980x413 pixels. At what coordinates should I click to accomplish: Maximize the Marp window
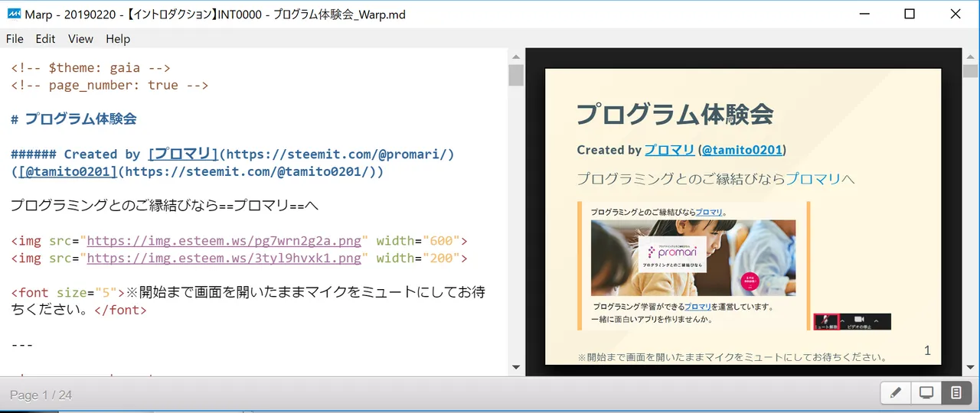pyautogui.click(x=910, y=14)
